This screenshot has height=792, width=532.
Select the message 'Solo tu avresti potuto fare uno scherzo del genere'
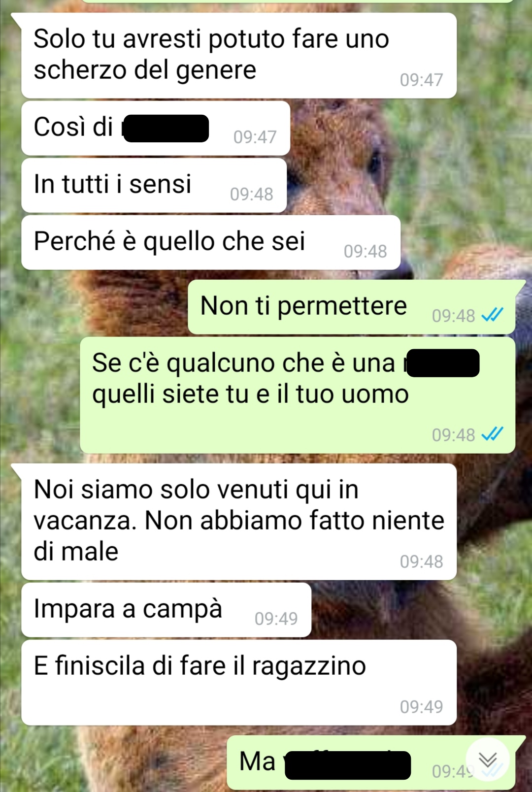(x=239, y=56)
